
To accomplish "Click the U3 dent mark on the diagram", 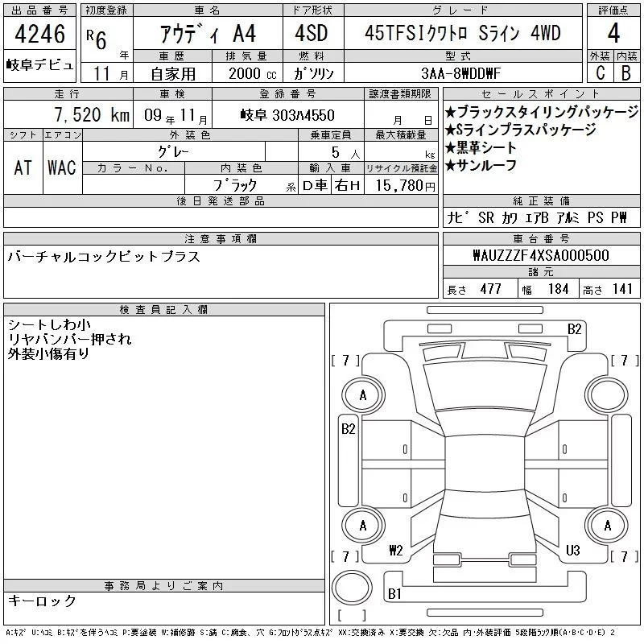I will click(x=572, y=551).
